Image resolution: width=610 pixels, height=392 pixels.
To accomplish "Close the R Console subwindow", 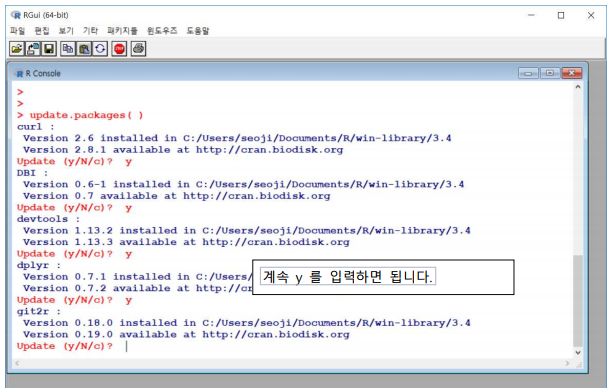I will tap(571, 73).
